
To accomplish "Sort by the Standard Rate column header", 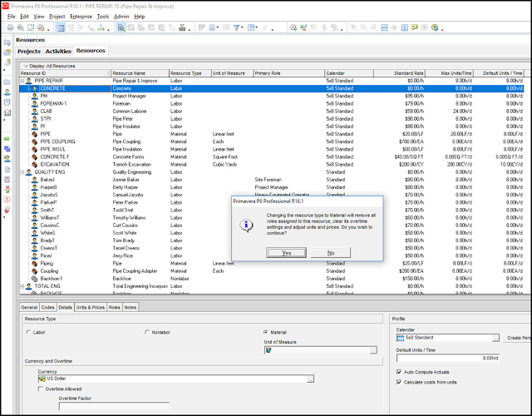I will (x=399, y=73).
